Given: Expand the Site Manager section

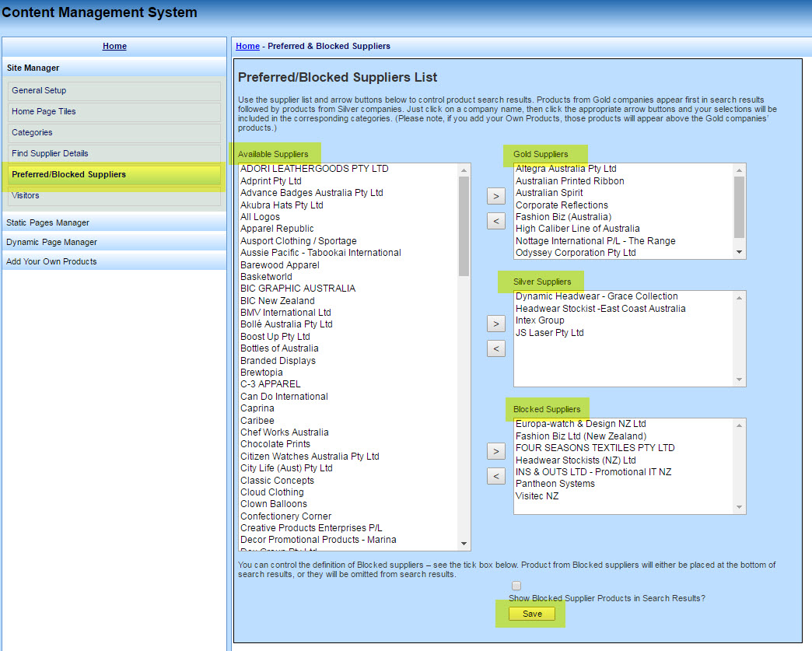Looking at the screenshot, I should (x=114, y=68).
